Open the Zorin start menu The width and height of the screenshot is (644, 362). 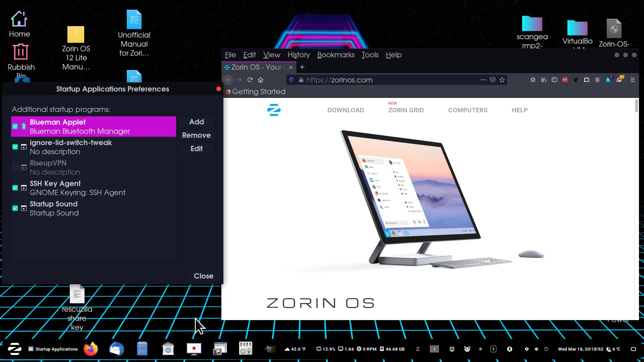click(15, 349)
